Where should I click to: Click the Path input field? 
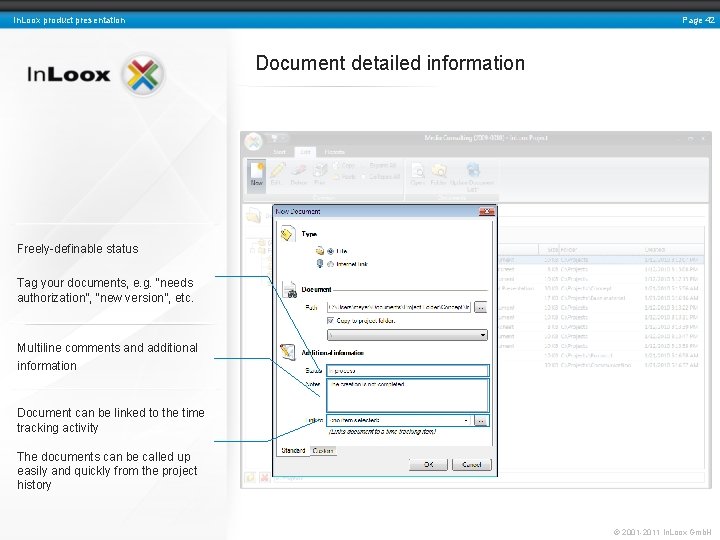pos(399,307)
